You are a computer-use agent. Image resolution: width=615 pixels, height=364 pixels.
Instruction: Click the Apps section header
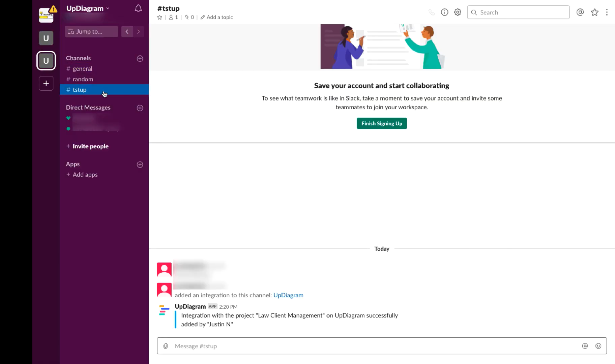tap(73, 164)
